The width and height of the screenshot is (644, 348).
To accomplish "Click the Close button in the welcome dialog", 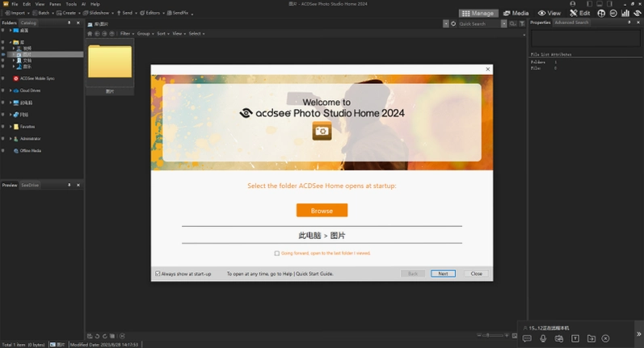I will coord(476,273).
